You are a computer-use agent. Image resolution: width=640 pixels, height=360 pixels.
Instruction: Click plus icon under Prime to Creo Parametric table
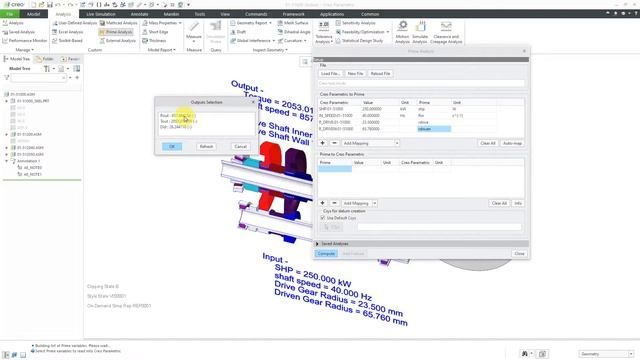pos(322,203)
